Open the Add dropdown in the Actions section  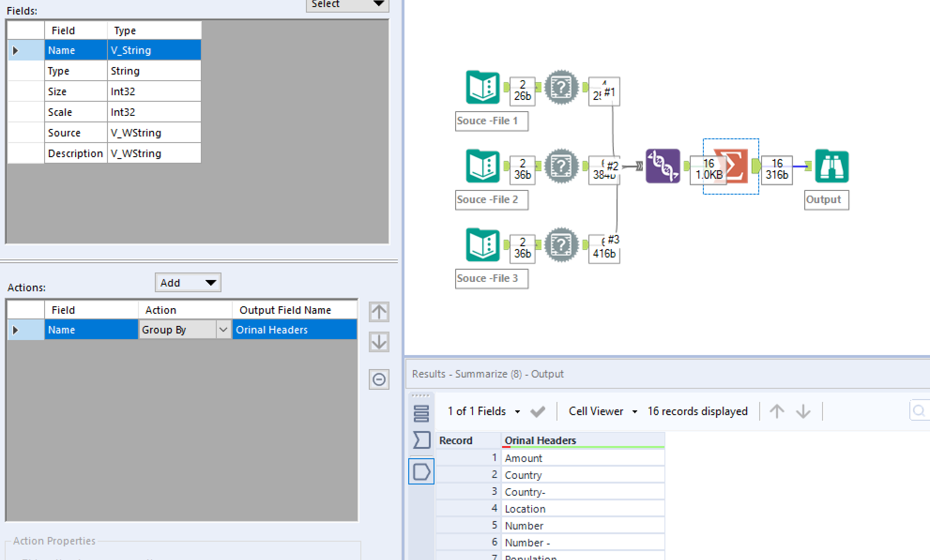[x=188, y=282]
